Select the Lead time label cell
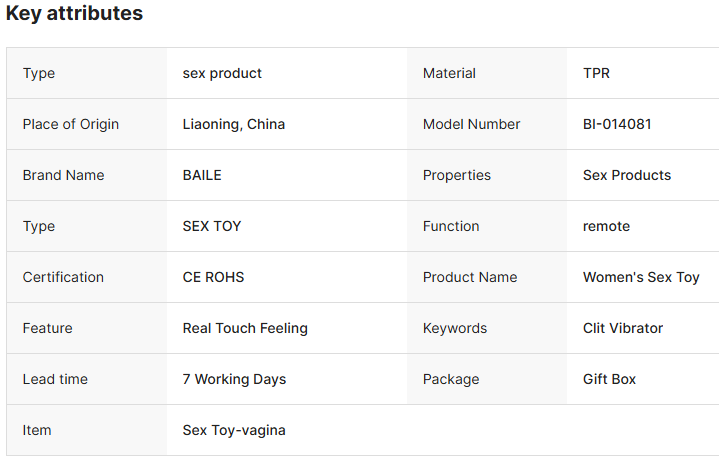719x458 pixels. pos(55,379)
